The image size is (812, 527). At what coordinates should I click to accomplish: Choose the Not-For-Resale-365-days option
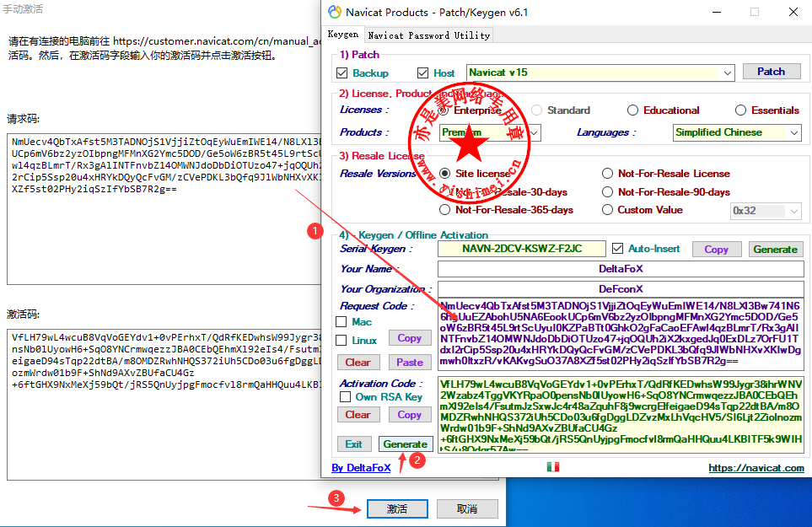coord(444,210)
